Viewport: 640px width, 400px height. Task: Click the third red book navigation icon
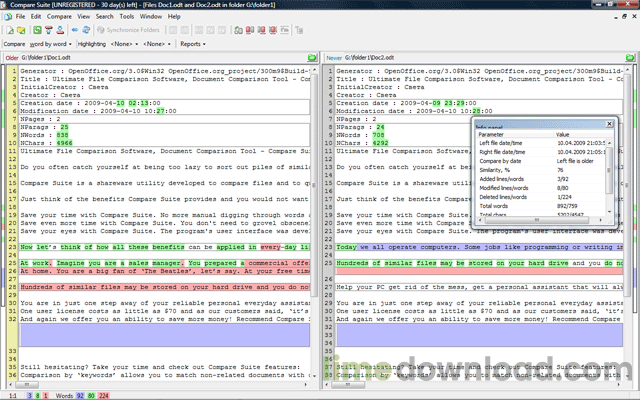tap(273, 30)
